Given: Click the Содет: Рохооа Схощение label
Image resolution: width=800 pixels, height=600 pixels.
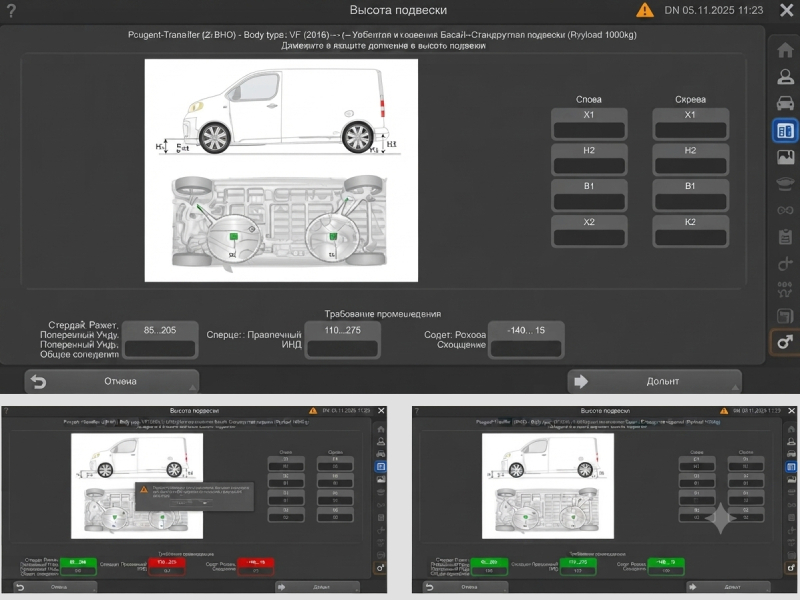Looking at the screenshot, I should pyautogui.click(x=455, y=340).
